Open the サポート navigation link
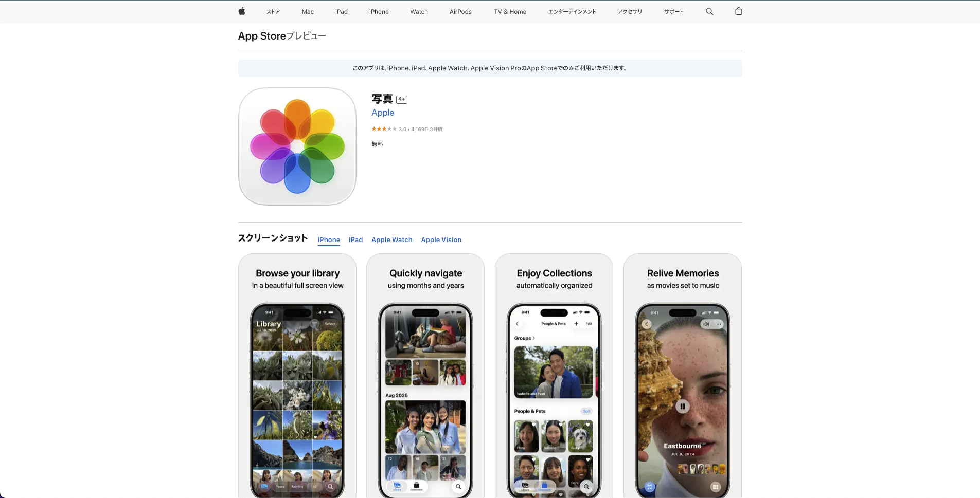 coord(673,12)
